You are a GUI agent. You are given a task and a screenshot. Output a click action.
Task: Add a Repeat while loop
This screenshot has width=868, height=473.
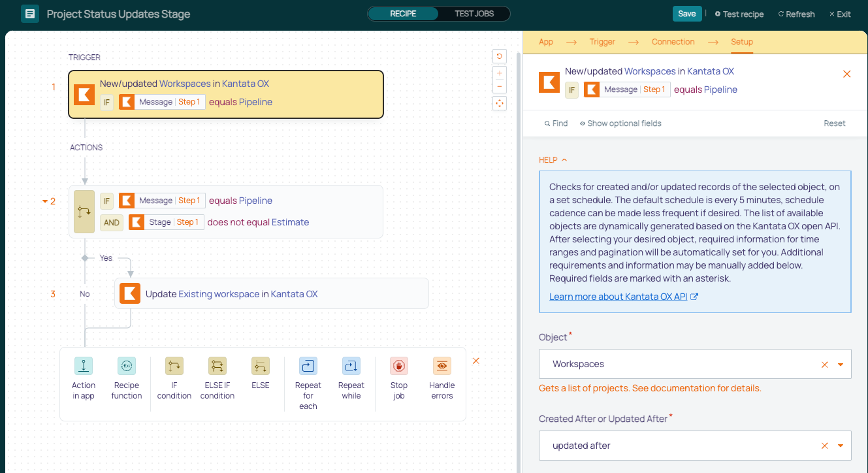[x=351, y=378]
